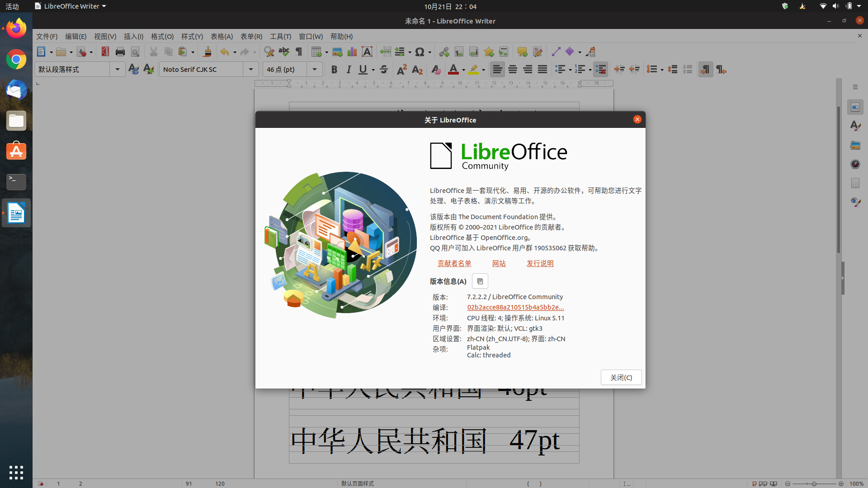Image resolution: width=868 pixels, height=488 pixels.
Task: Click the Insert Image icon
Action: tap(337, 52)
